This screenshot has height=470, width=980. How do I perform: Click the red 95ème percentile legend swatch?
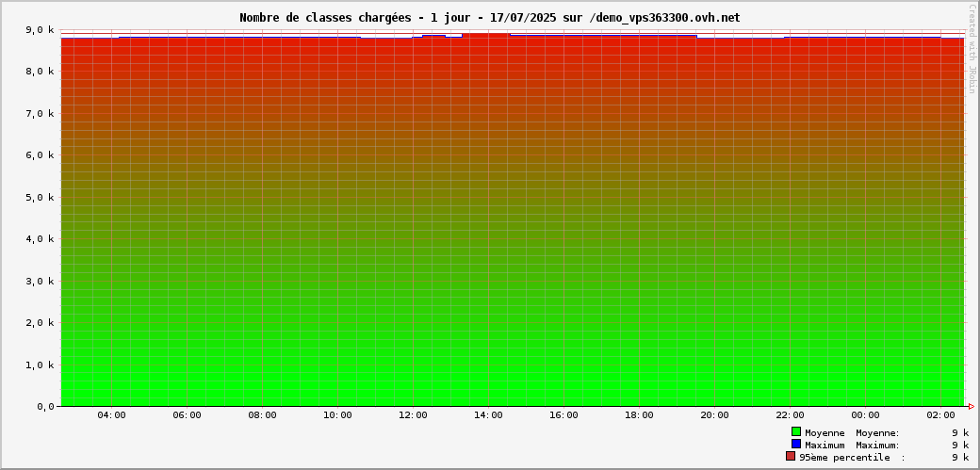[791, 456]
